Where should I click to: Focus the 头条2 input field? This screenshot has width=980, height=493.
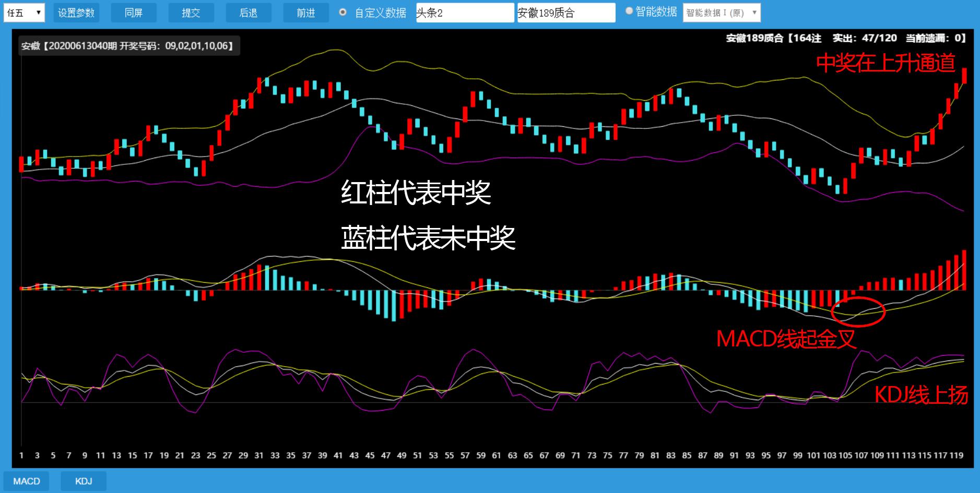tap(465, 13)
